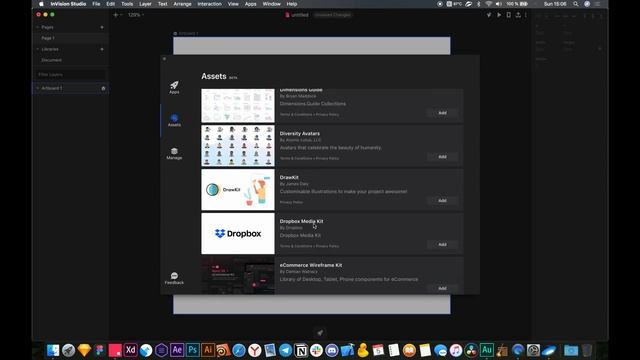Screen dimensions: 640x360
Task: Open the DrawKit thumbnail
Action: pos(238,190)
